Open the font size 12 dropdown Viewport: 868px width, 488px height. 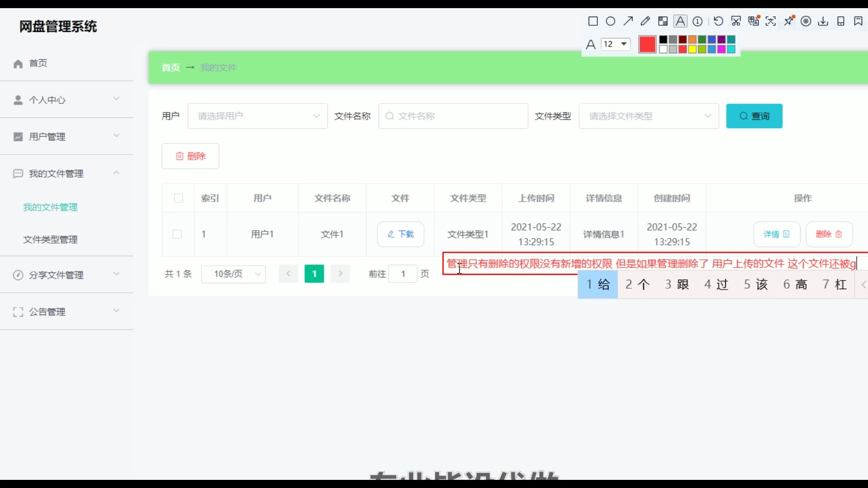(x=616, y=44)
